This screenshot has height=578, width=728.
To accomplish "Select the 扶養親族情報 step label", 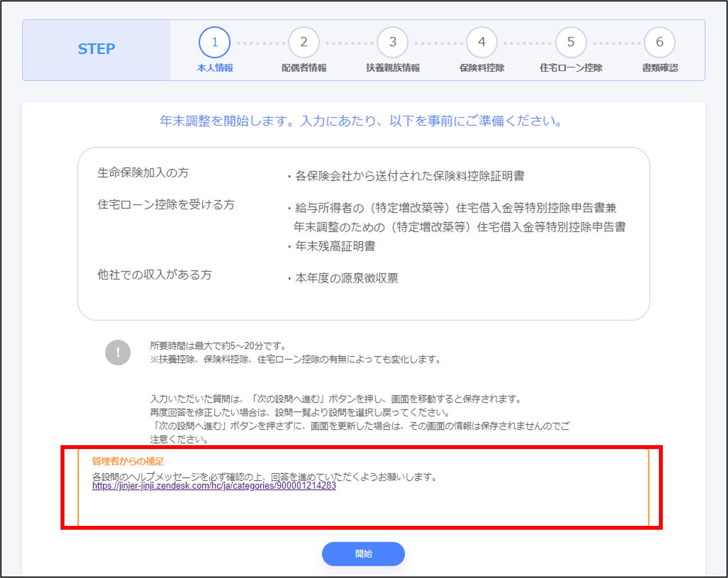I will click(393, 68).
